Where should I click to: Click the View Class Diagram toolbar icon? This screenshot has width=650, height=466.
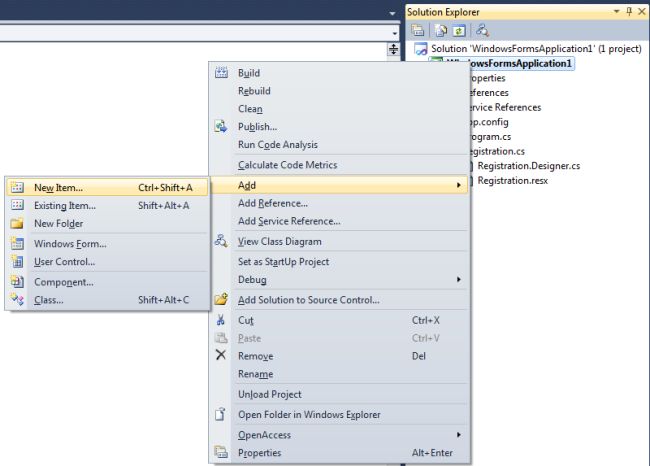click(x=482, y=30)
